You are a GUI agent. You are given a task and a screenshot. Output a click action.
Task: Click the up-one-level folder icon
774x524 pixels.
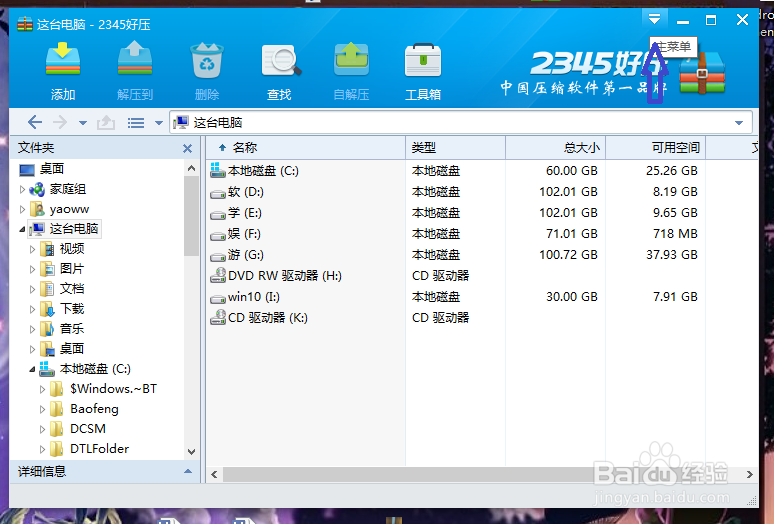coord(106,122)
